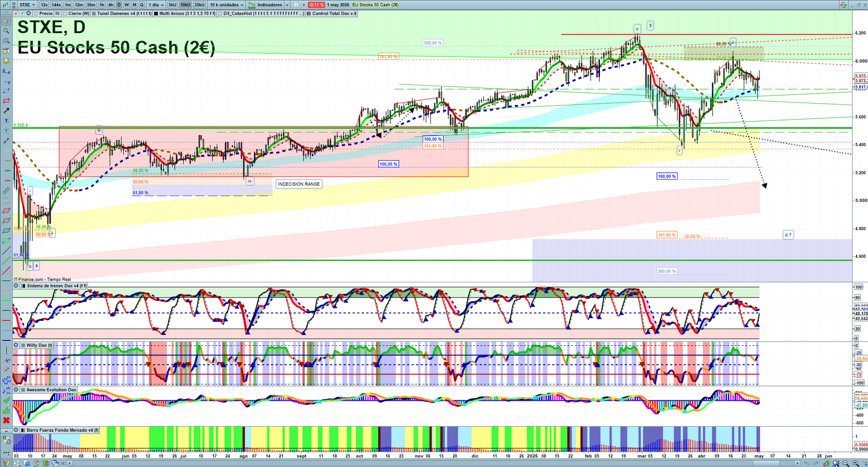The height and width of the screenshot is (467, 868).
Task: Open the chat bubble icon at bottom
Action: pos(27,463)
